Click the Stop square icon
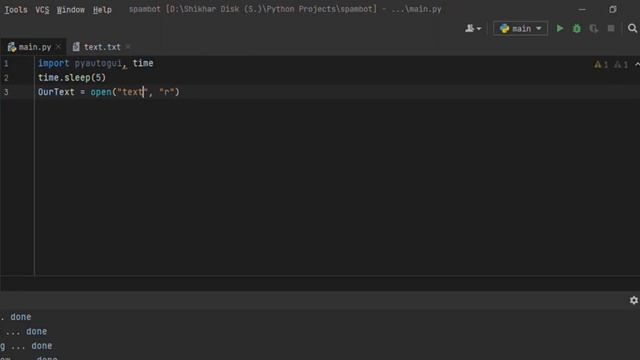Image resolution: width=640 pixels, height=360 pixels. [611, 29]
